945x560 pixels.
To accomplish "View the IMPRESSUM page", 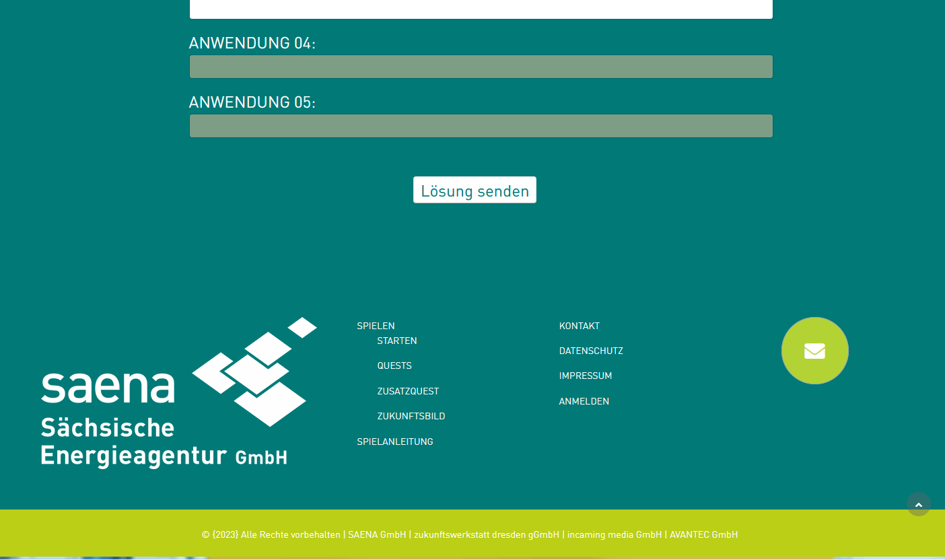I will (x=585, y=376).
